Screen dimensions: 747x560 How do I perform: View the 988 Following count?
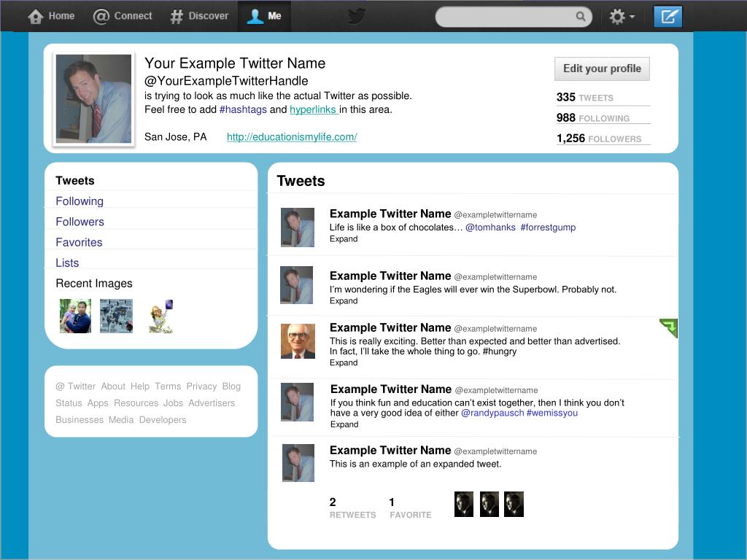click(x=593, y=117)
